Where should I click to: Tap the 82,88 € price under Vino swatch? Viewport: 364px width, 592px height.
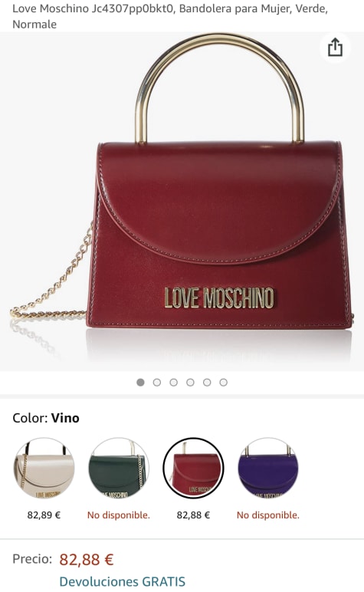click(x=193, y=515)
